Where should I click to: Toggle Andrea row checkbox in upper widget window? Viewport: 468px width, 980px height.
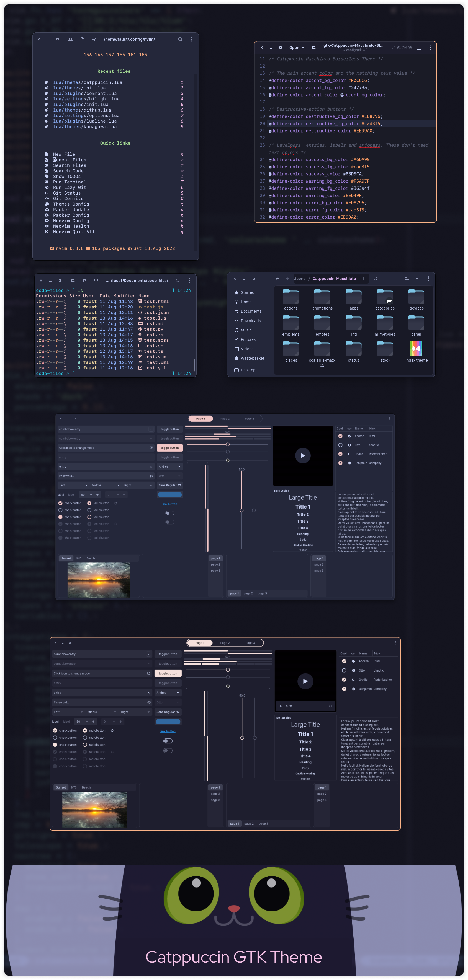coord(340,436)
